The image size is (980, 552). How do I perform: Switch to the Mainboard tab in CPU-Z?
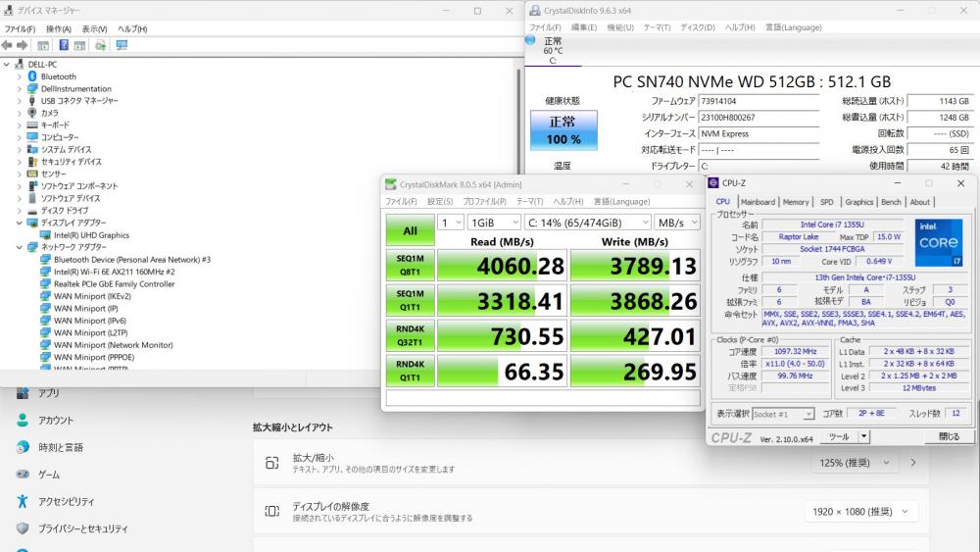pyautogui.click(x=758, y=202)
